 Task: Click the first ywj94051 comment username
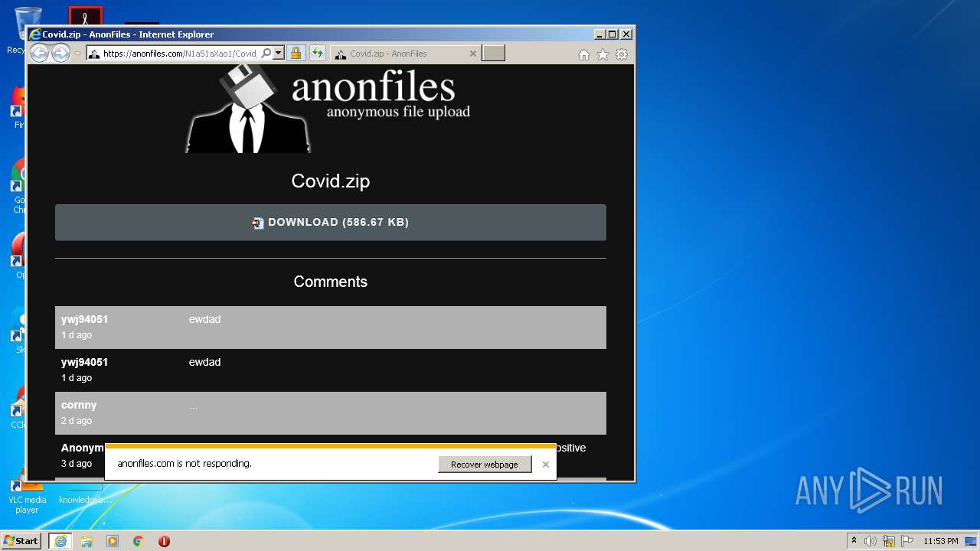(x=84, y=319)
